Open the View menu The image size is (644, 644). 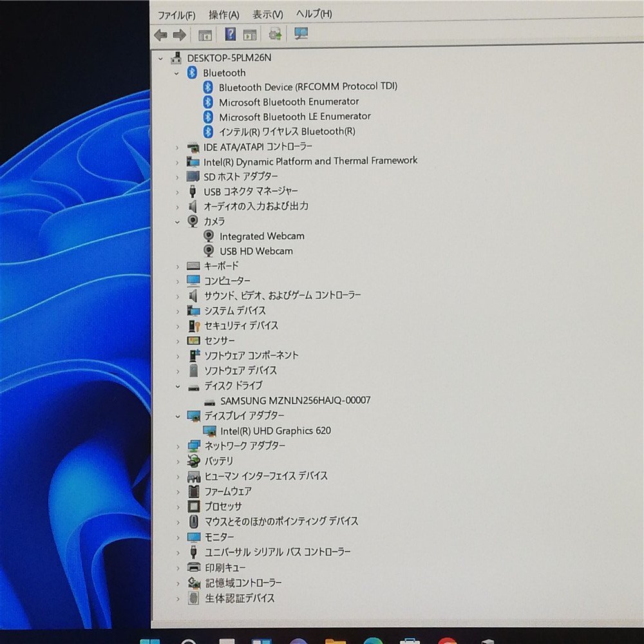265,14
